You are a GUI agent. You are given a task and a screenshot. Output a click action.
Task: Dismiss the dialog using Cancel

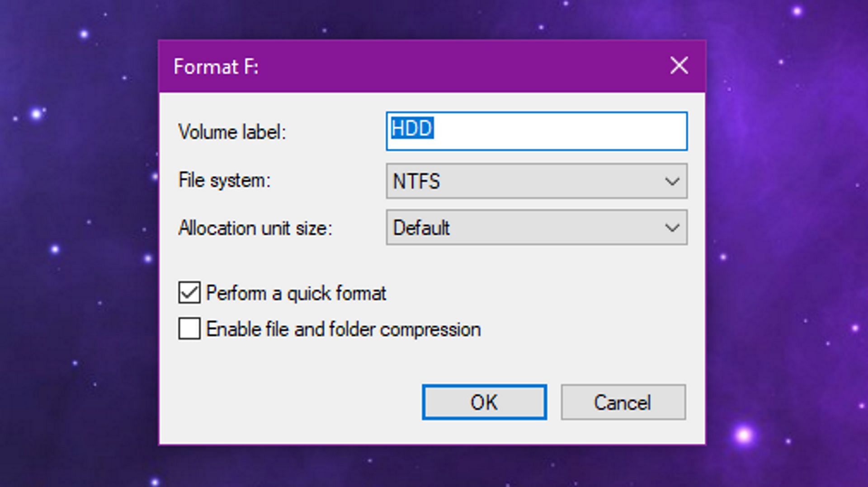(x=623, y=402)
